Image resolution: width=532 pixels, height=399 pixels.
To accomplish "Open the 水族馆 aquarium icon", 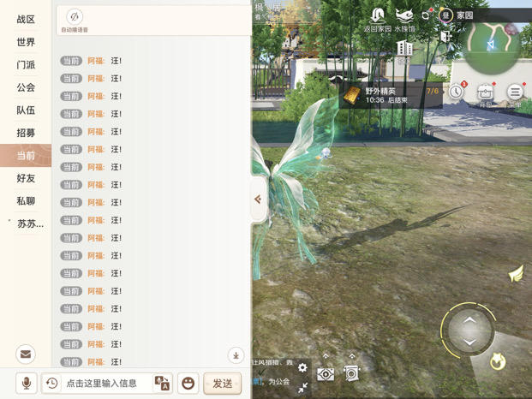I will click(404, 20).
